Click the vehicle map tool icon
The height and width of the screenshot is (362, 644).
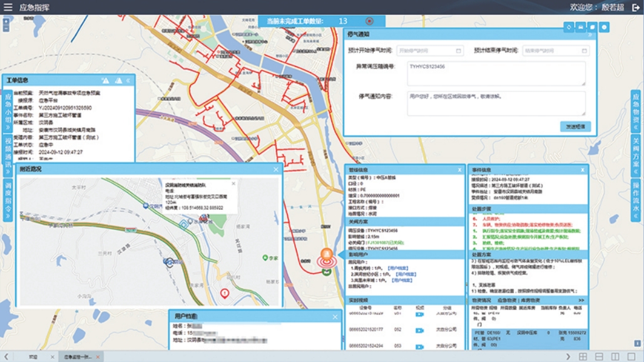tap(581, 27)
